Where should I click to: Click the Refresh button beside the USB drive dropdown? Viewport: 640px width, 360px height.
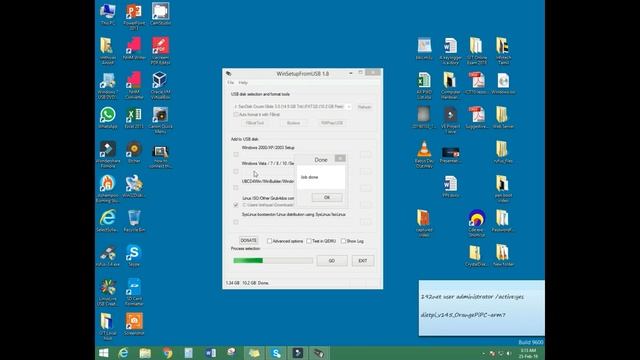tap(364, 107)
